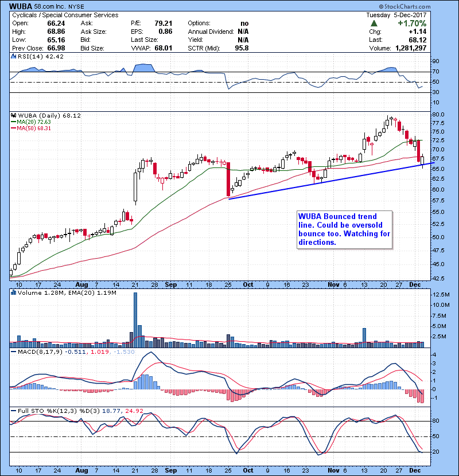
Task: Click the Options value no
Action: pyautogui.click(x=244, y=24)
